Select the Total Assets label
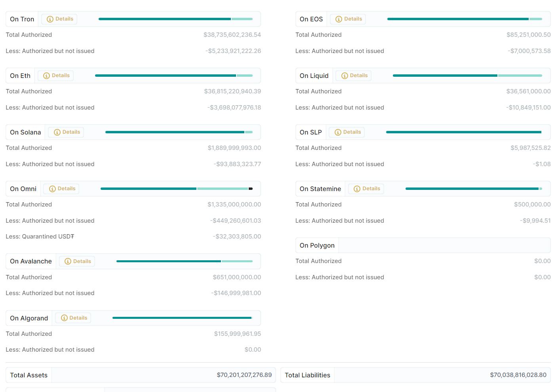 (x=29, y=375)
